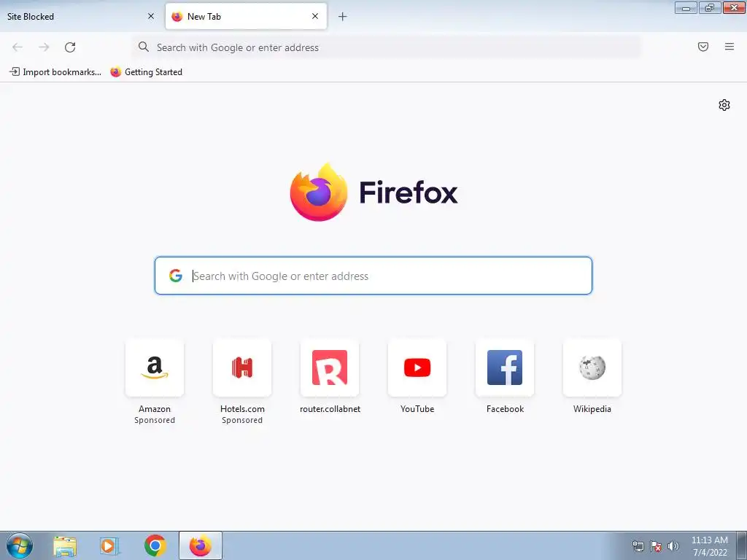Go back using the back arrow
This screenshot has height=560, width=747.
(18, 47)
